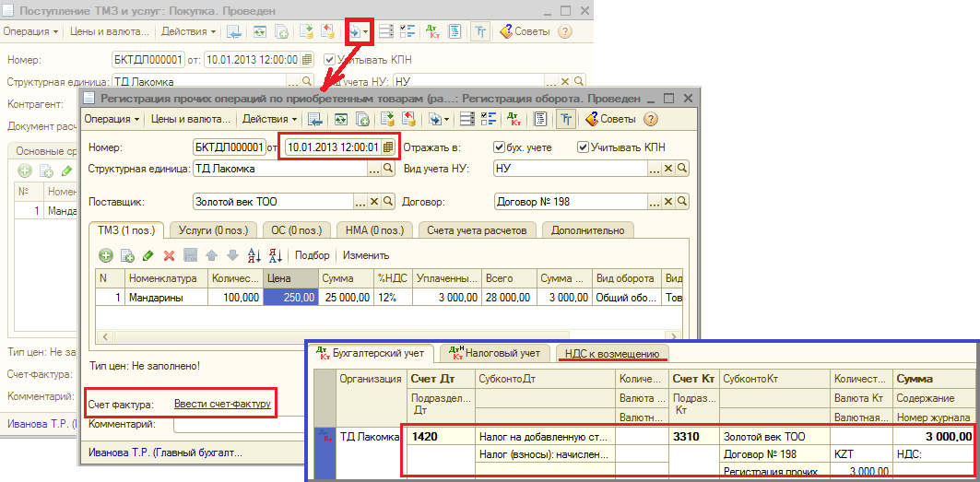980x482 pixels.
Task: Open calendar picker beside date 10.01.2013 12:00:01
Action: 388,147
